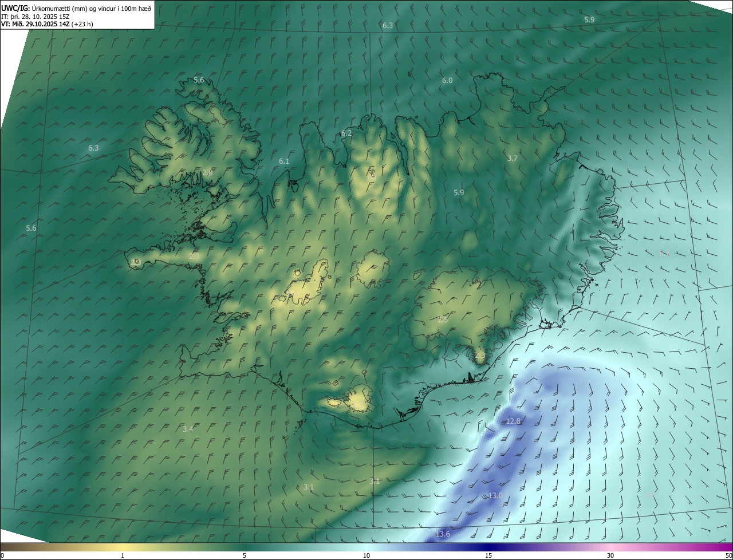This screenshot has height=560, width=733.
Task: Click the 13.6 value near the color bar
Action: tap(443, 534)
